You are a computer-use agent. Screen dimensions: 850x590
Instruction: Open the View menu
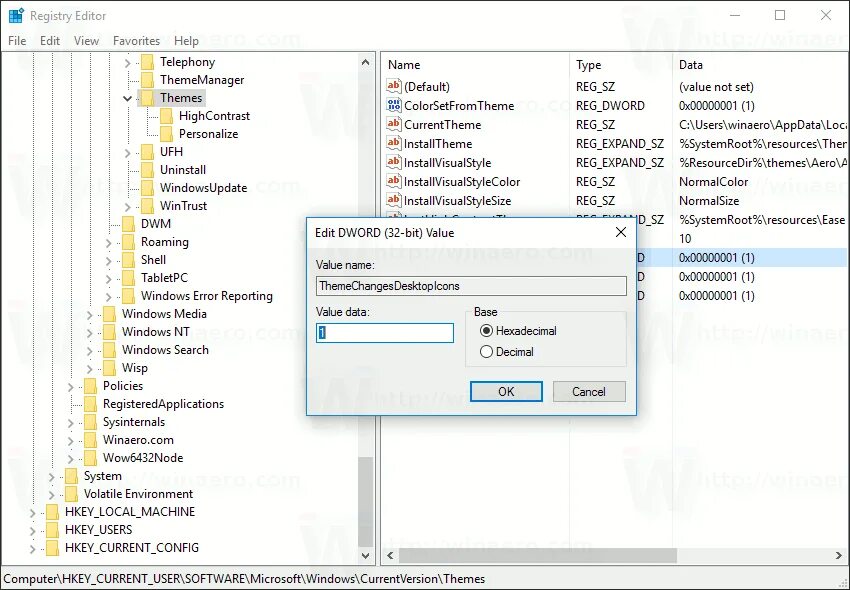(86, 41)
